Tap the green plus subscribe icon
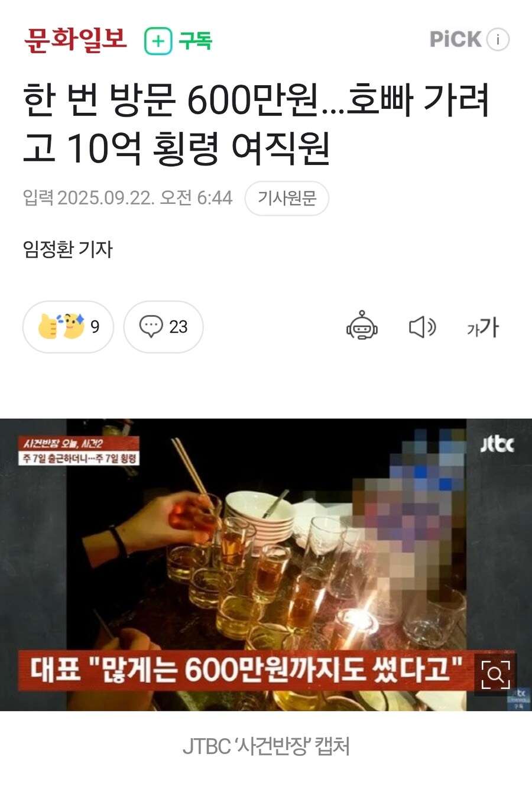 (158, 41)
